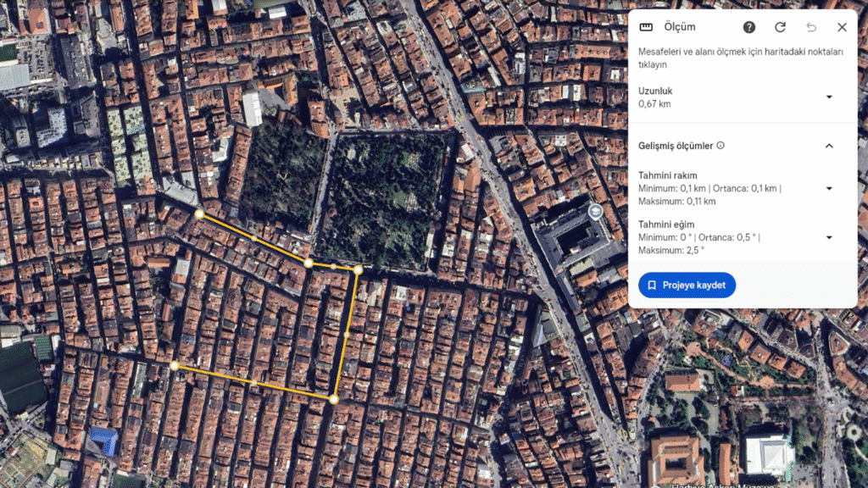Click the ruler icon beside the Ölçüm title
868x488 pixels.
646,27
